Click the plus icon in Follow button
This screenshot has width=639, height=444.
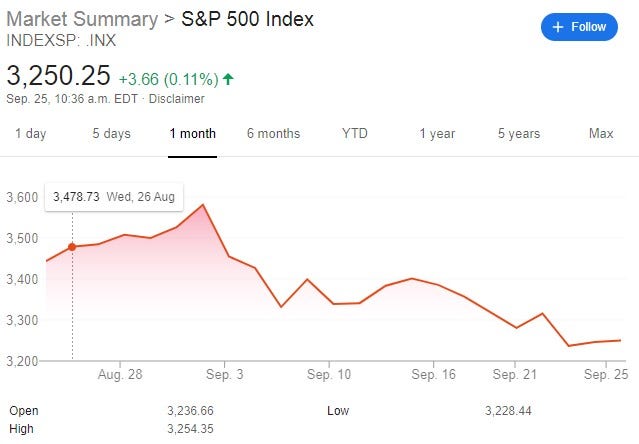[x=557, y=27]
